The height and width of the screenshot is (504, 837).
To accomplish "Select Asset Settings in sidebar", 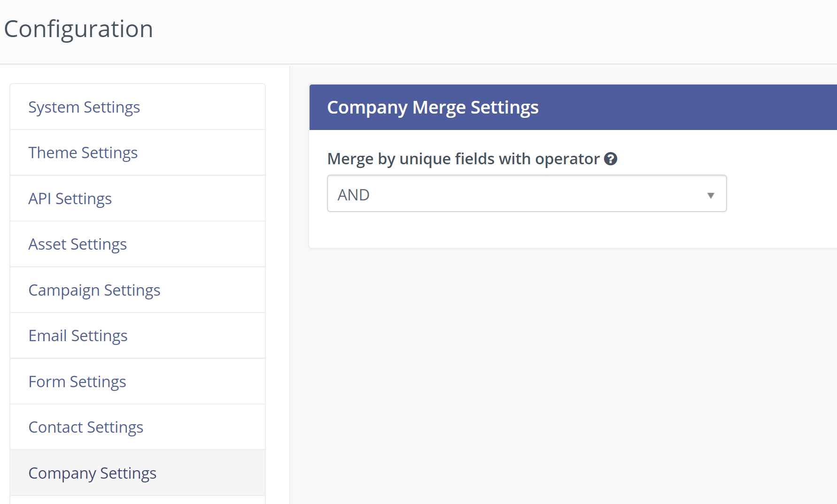I will (x=77, y=244).
